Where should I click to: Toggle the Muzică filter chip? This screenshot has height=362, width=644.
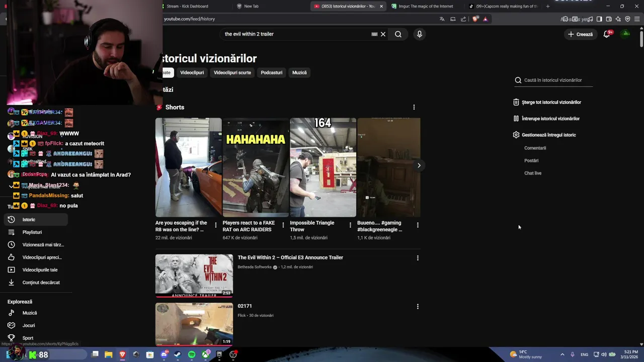pos(299,72)
